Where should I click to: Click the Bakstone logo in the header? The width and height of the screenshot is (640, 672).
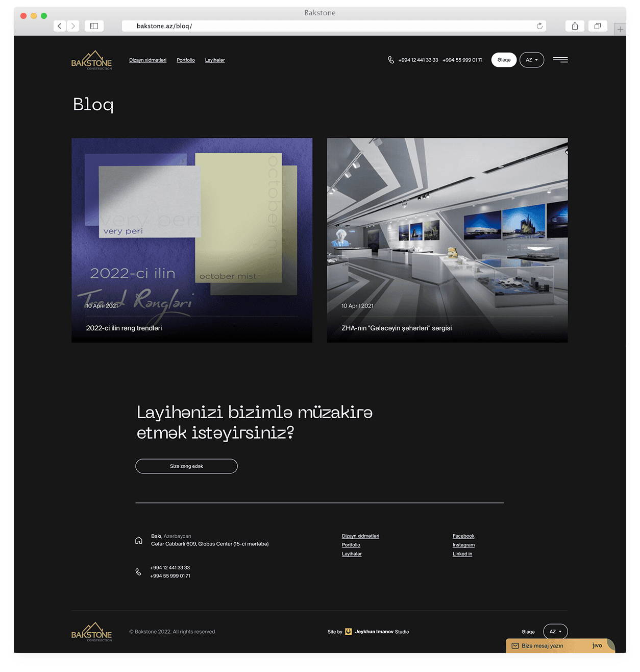tap(92, 60)
